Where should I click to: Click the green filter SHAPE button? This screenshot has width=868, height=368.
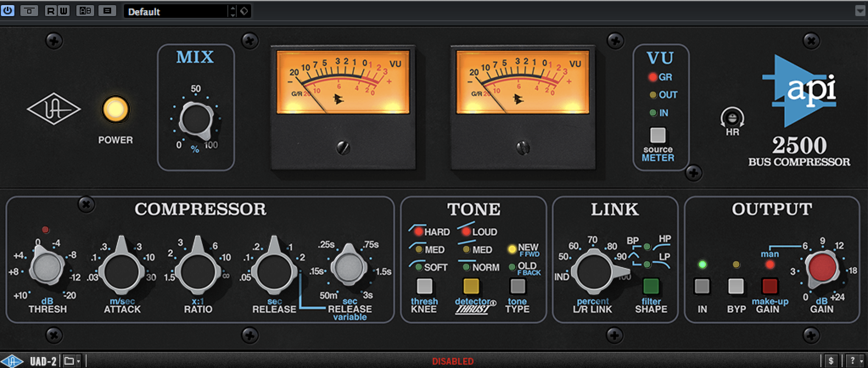point(651,286)
